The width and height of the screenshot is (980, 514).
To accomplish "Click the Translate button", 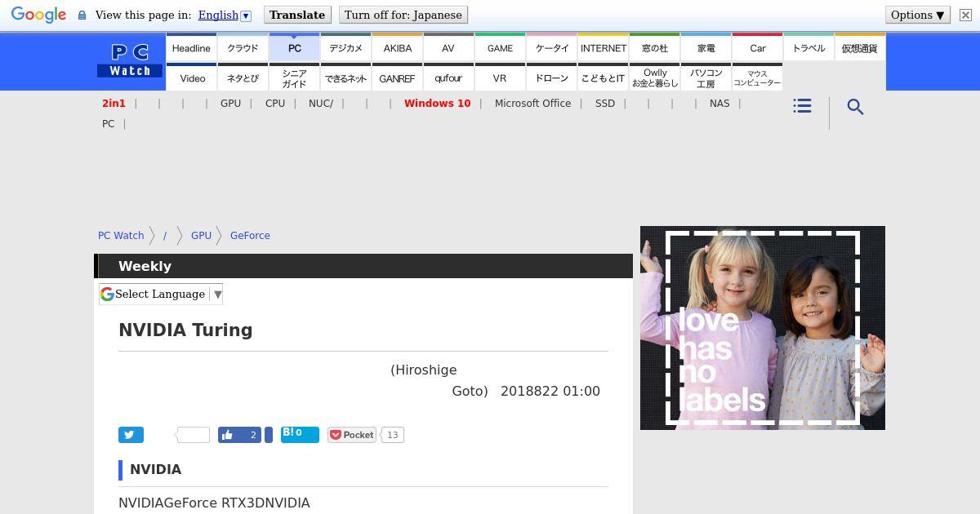I will pyautogui.click(x=297, y=15).
